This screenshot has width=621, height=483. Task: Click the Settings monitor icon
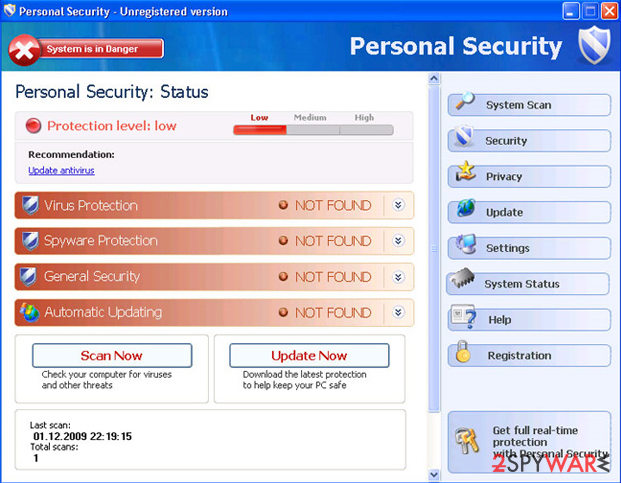[466, 243]
